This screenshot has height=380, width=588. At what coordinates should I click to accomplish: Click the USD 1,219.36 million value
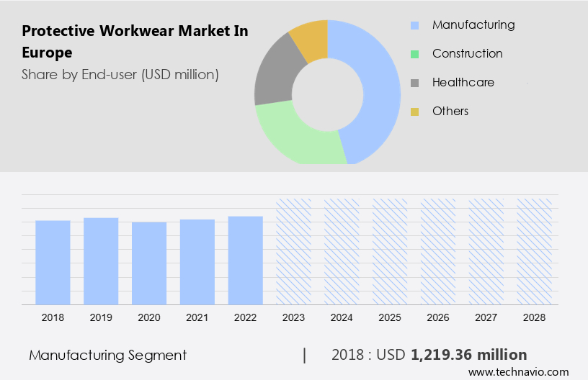(468, 355)
